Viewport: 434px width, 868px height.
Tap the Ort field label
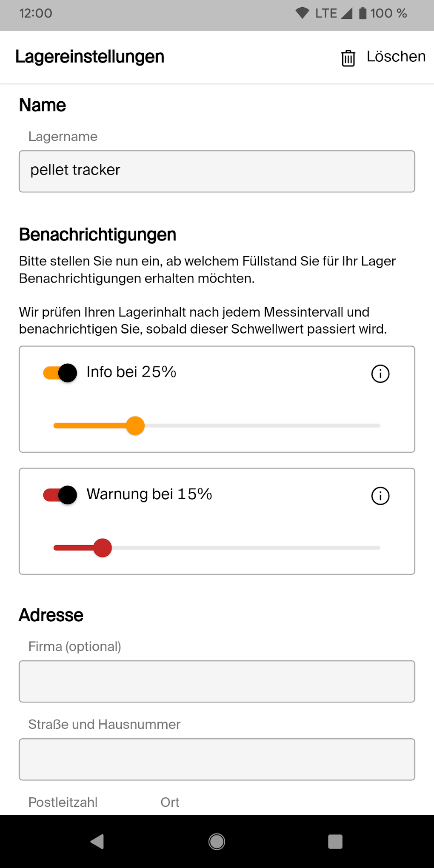[x=170, y=802]
